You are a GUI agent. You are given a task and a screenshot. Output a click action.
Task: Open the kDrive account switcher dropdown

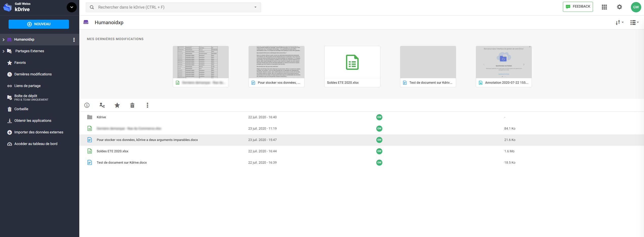click(71, 7)
